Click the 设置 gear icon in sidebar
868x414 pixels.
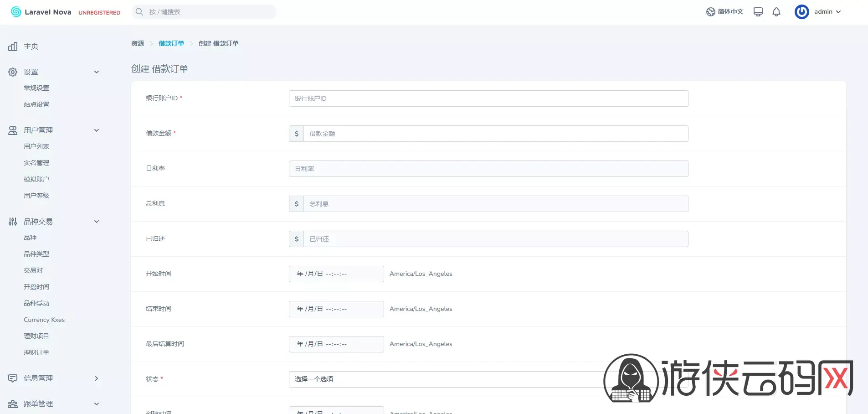coord(13,72)
